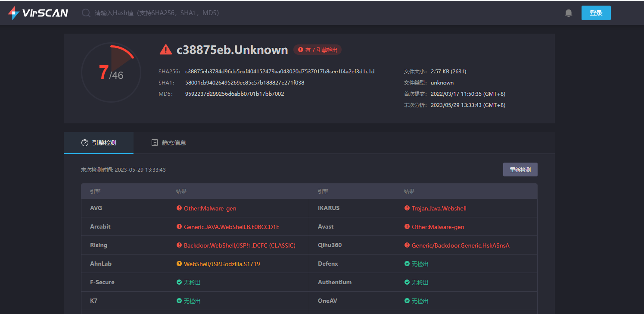Screen dimensions: 644x314
Task: Click the green check icon in Authentium row
Action: [407, 282]
